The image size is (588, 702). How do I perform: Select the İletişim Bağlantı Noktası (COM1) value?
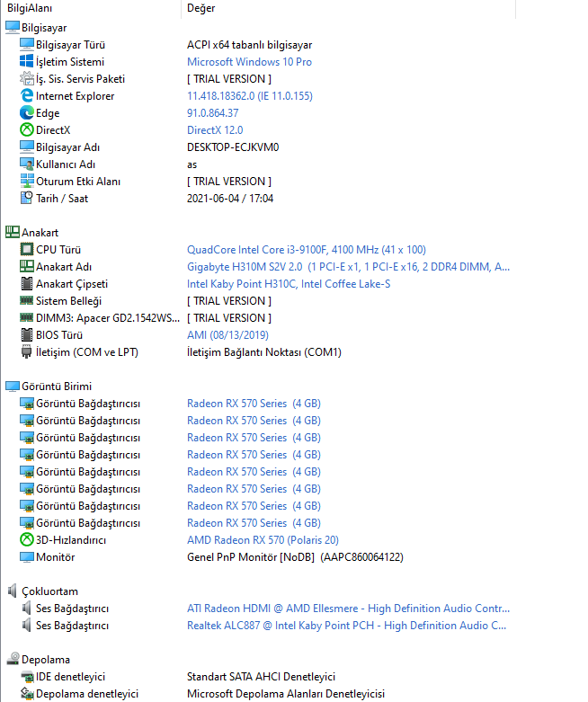tap(264, 352)
